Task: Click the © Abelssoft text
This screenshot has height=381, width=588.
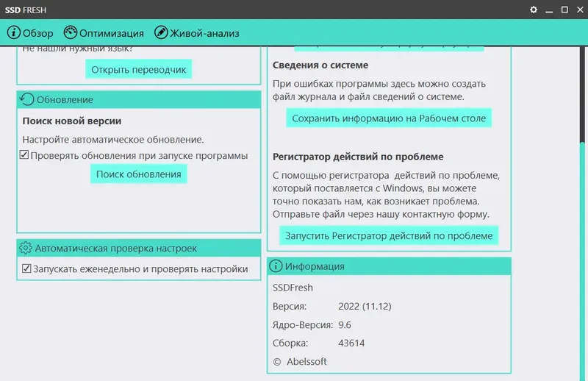Action: pos(300,361)
